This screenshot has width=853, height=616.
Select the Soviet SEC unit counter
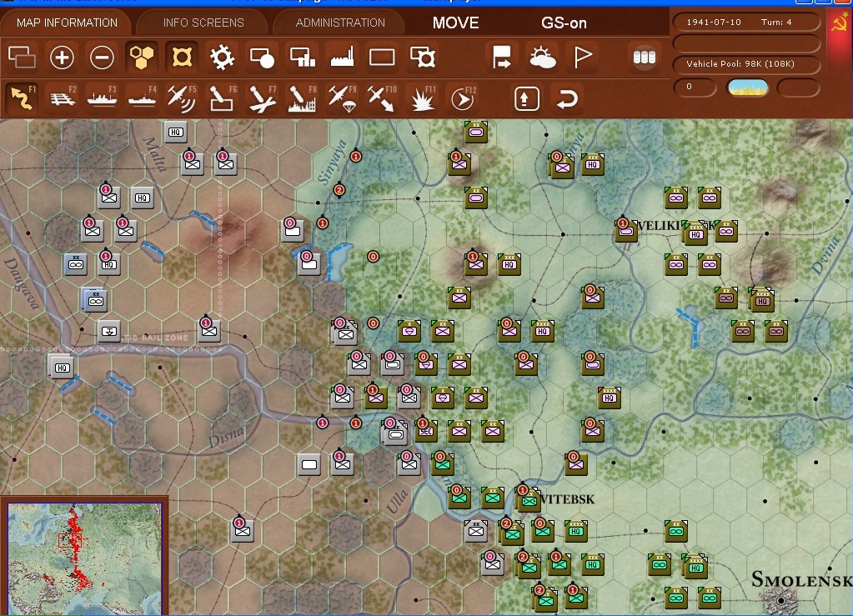[x=426, y=430]
